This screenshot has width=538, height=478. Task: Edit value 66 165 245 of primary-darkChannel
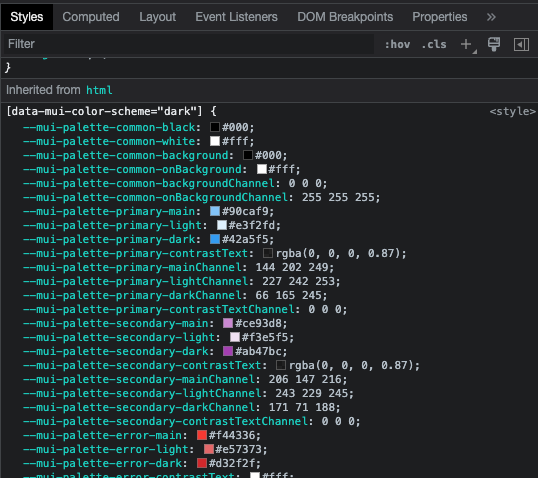pyautogui.click(x=290, y=295)
